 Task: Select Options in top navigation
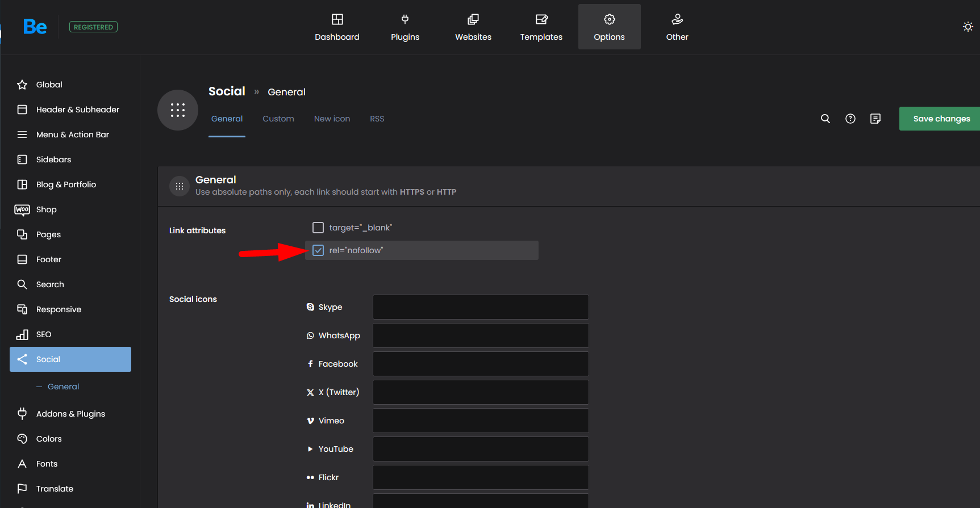610,27
